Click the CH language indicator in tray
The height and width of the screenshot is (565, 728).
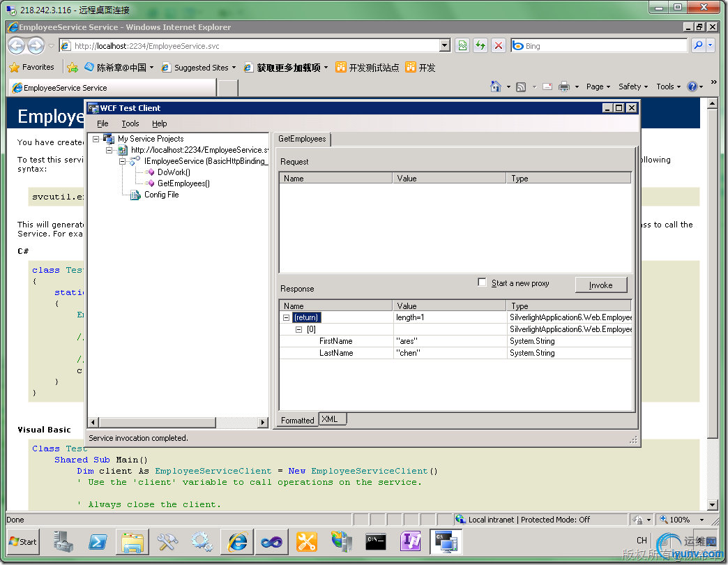(642, 541)
